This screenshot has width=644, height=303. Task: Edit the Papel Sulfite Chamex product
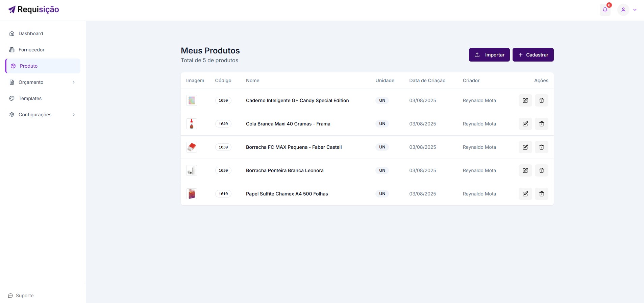[525, 194]
